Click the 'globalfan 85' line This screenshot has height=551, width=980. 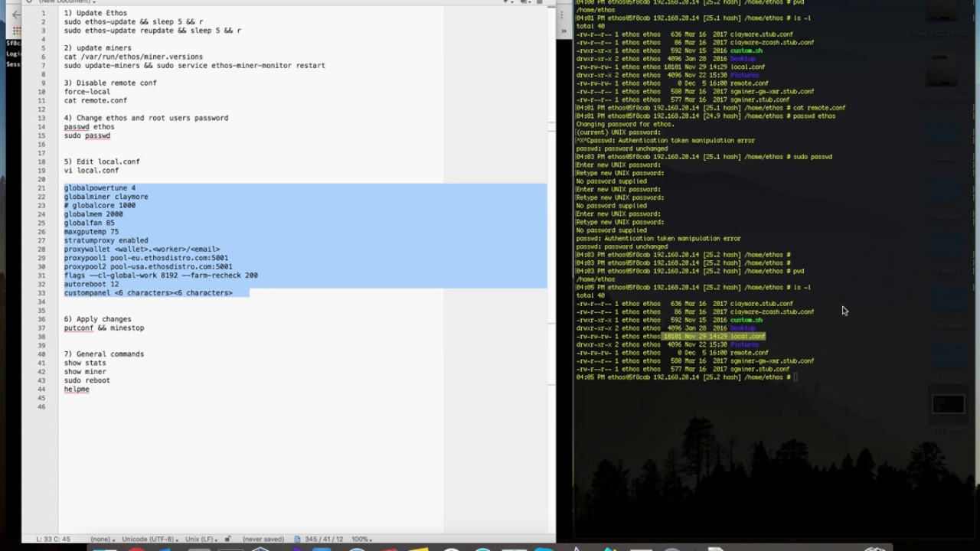click(90, 223)
